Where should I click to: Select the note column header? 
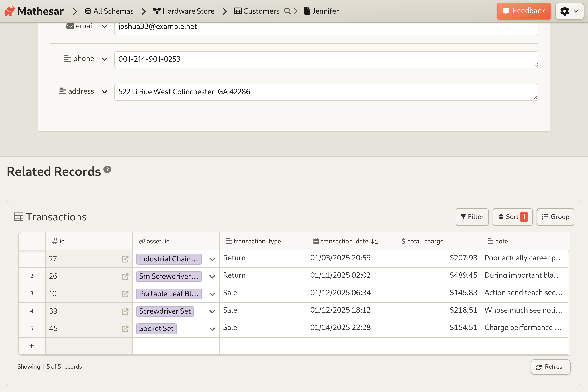click(524, 241)
